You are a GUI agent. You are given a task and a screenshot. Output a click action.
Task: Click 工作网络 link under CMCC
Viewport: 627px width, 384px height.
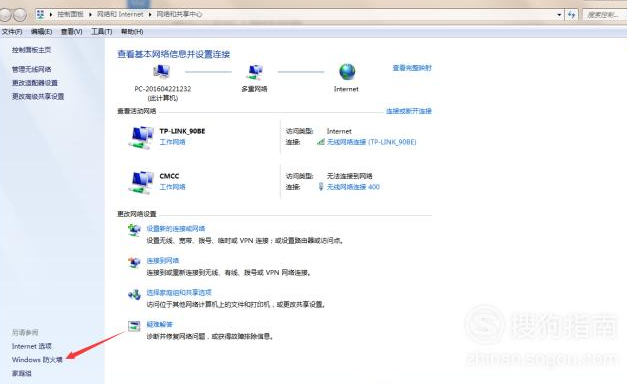coord(172,187)
